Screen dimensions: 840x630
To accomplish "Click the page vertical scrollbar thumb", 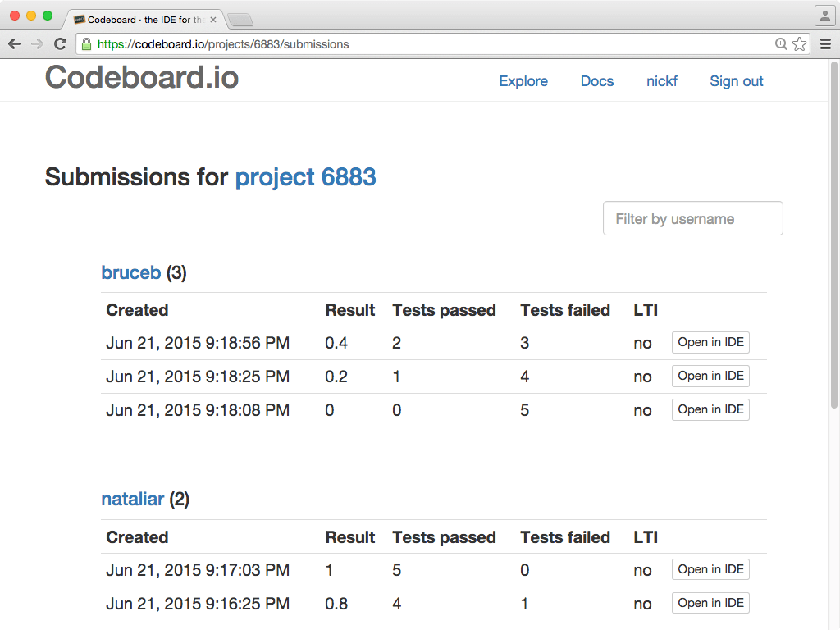I will click(x=833, y=235).
